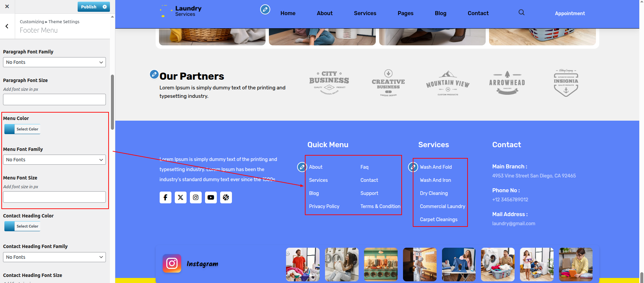
Task: Open the footer About quick menu link
Action: coord(316,167)
